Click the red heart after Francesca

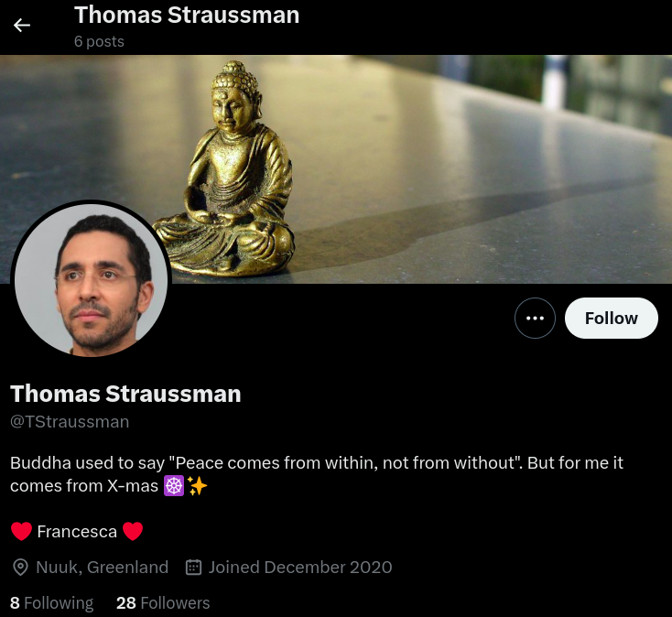pos(133,531)
